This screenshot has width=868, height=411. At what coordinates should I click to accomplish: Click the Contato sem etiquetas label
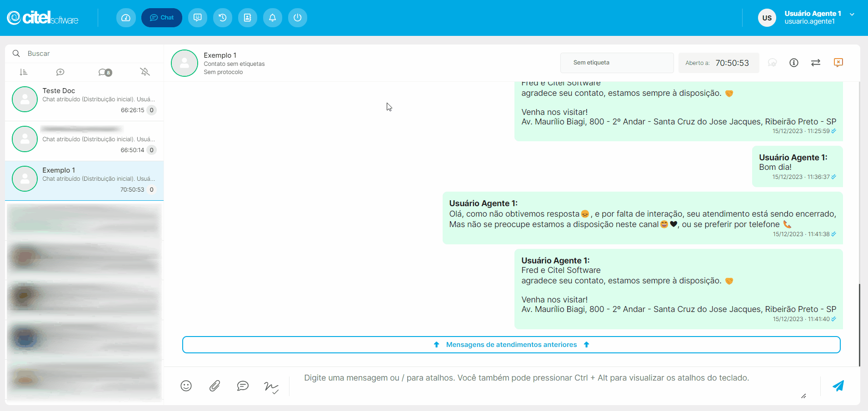click(x=234, y=64)
